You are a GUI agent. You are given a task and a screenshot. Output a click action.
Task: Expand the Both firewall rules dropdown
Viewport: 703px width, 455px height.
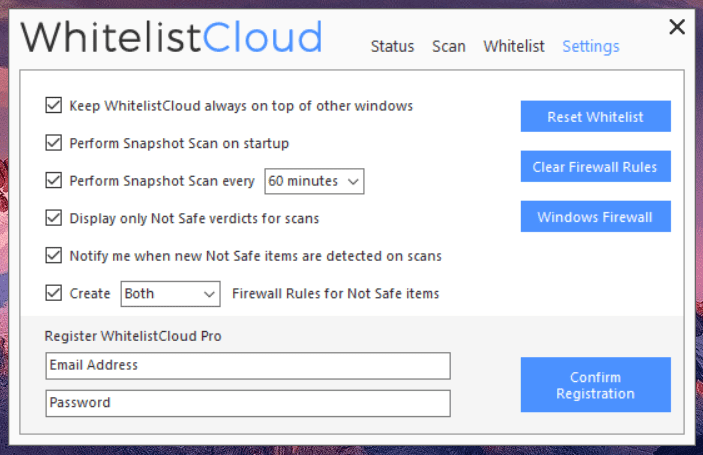coord(170,293)
